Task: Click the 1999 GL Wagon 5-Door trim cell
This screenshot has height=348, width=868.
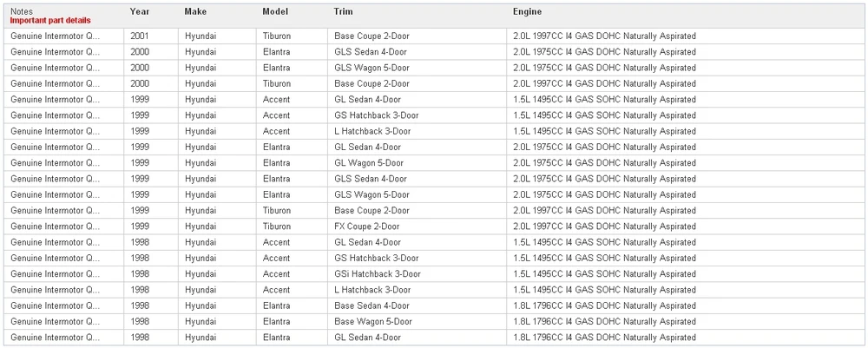Action: [x=417, y=163]
